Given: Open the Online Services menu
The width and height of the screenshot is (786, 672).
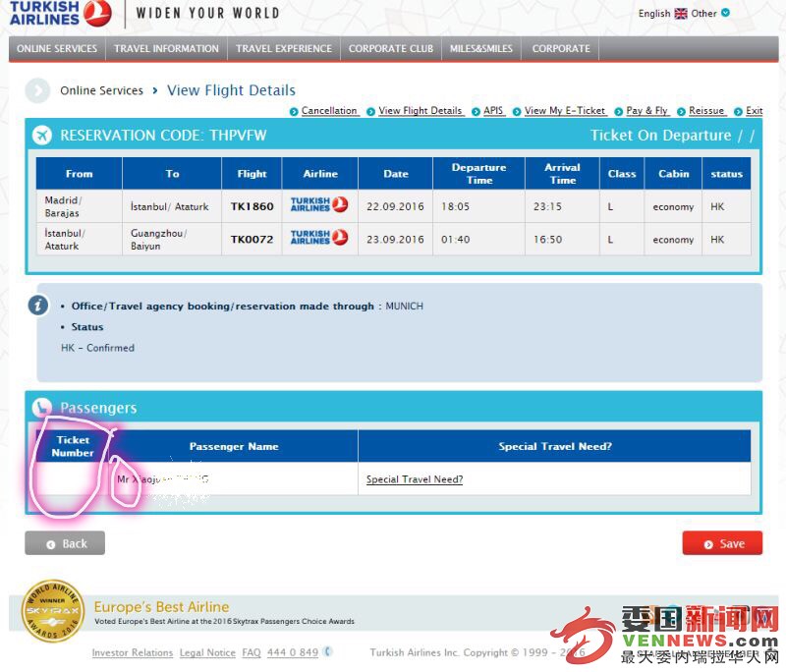Looking at the screenshot, I should tap(57, 48).
